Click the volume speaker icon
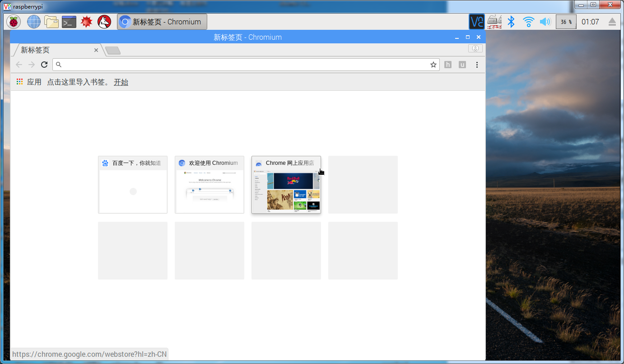 [545, 22]
